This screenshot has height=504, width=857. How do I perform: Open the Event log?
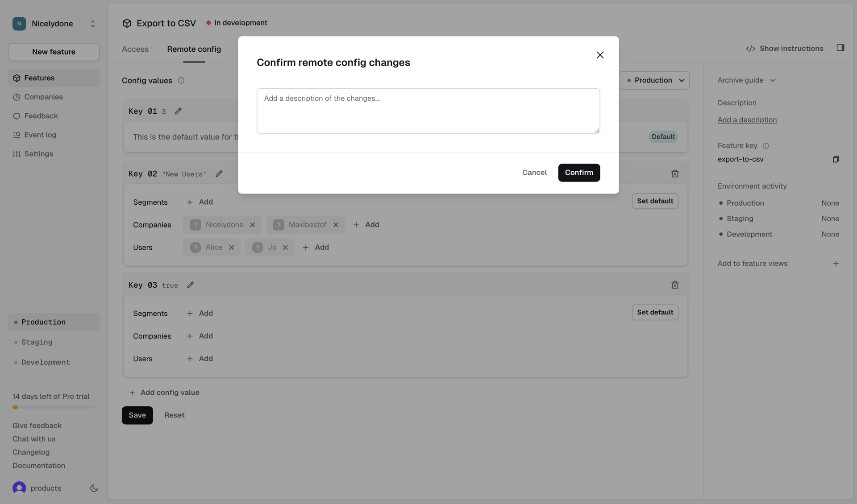click(40, 135)
